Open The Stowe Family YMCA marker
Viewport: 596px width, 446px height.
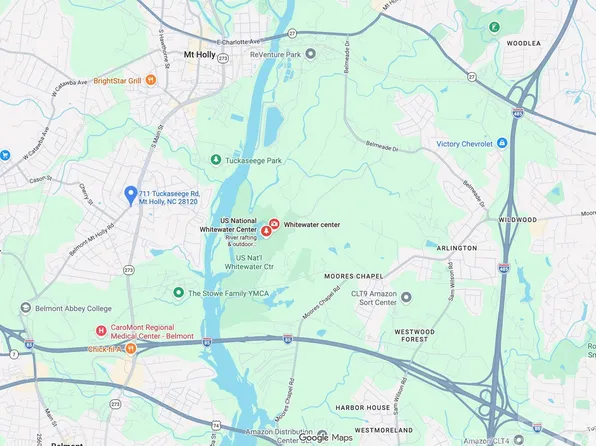pyautogui.click(x=178, y=293)
